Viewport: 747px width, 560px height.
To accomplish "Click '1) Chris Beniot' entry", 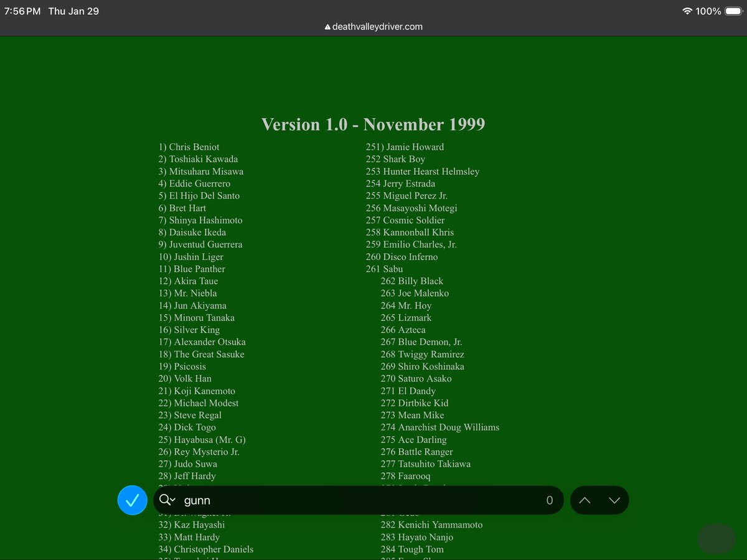I will click(x=189, y=147).
